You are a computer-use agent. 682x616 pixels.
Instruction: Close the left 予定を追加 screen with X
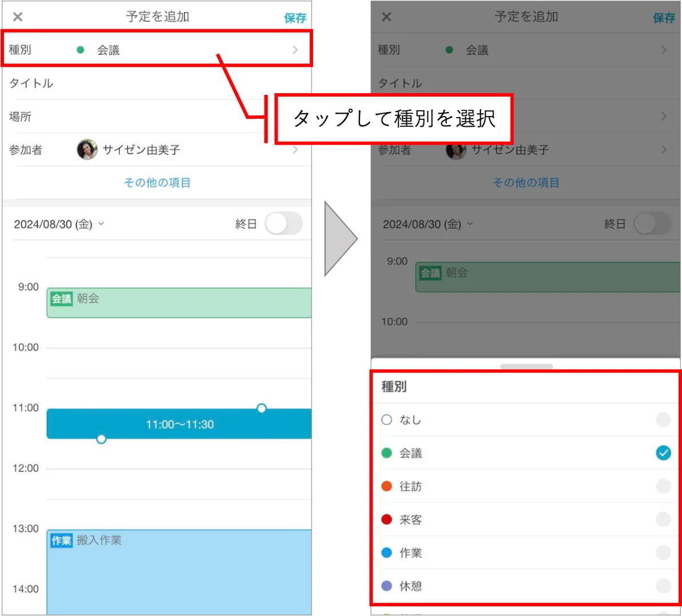(18, 17)
